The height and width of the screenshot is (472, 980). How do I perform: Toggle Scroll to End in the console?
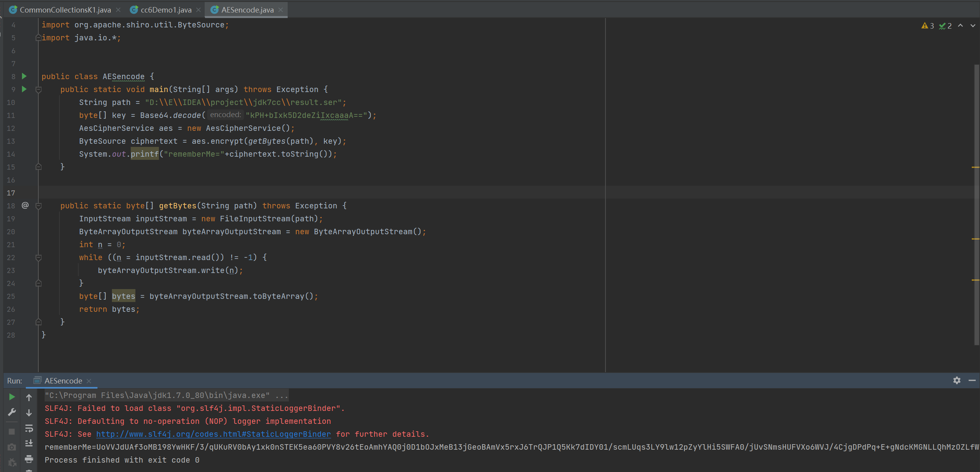pos(29,443)
